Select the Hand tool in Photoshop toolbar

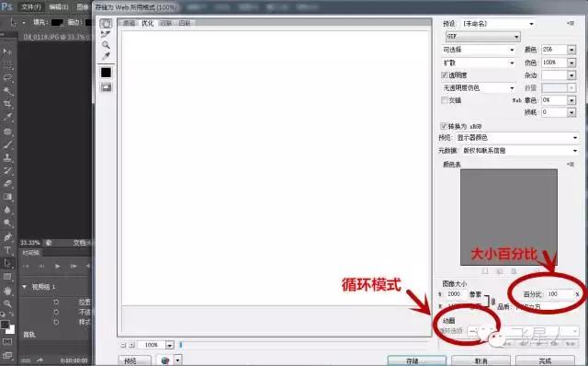[x=7, y=291]
